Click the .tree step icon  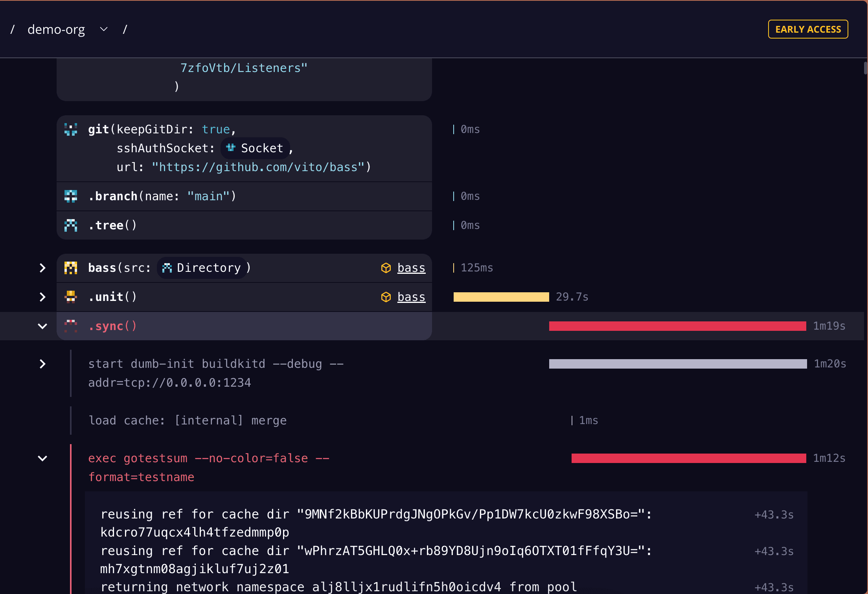pyautogui.click(x=71, y=225)
